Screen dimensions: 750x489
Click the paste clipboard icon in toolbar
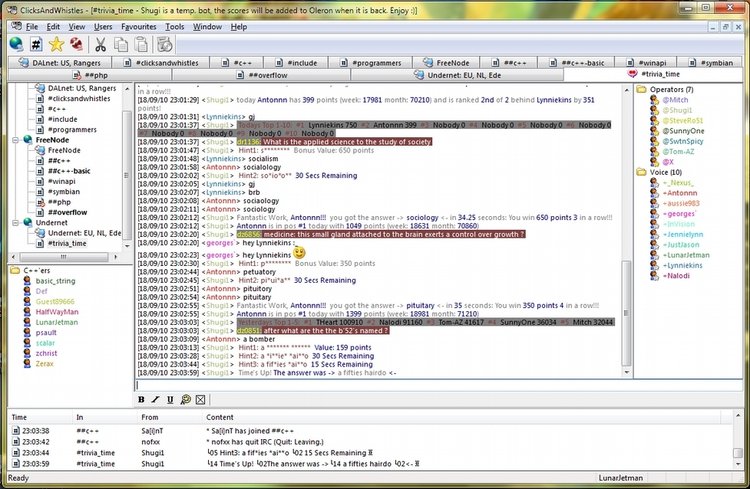click(x=139, y=44)
